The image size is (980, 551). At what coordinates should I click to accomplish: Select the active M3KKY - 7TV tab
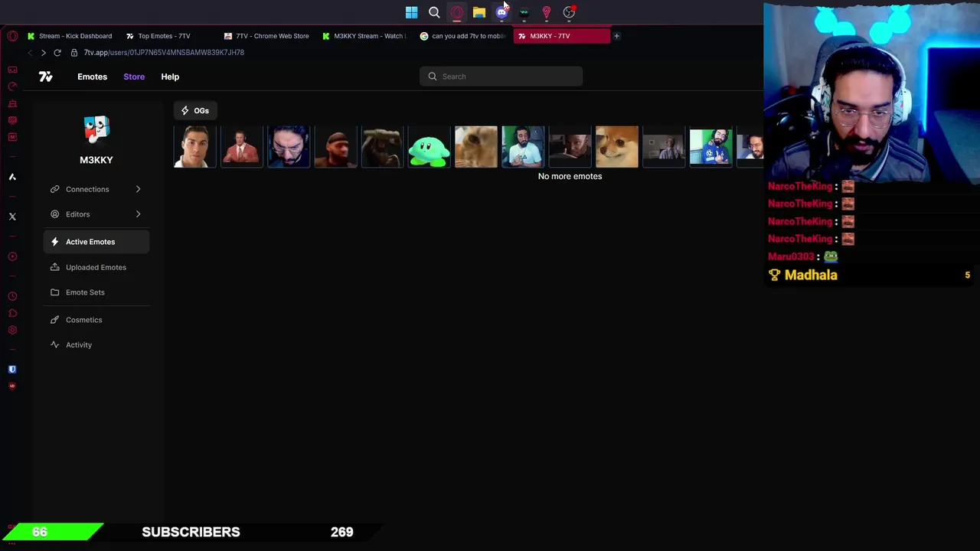[x=561, y=36]
